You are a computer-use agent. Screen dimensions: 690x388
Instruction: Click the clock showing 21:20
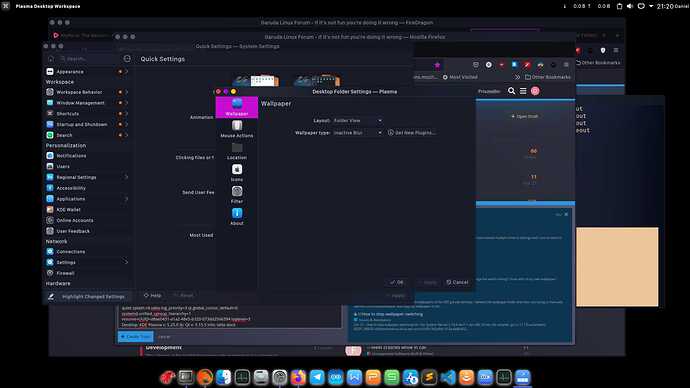pos(665,6)
